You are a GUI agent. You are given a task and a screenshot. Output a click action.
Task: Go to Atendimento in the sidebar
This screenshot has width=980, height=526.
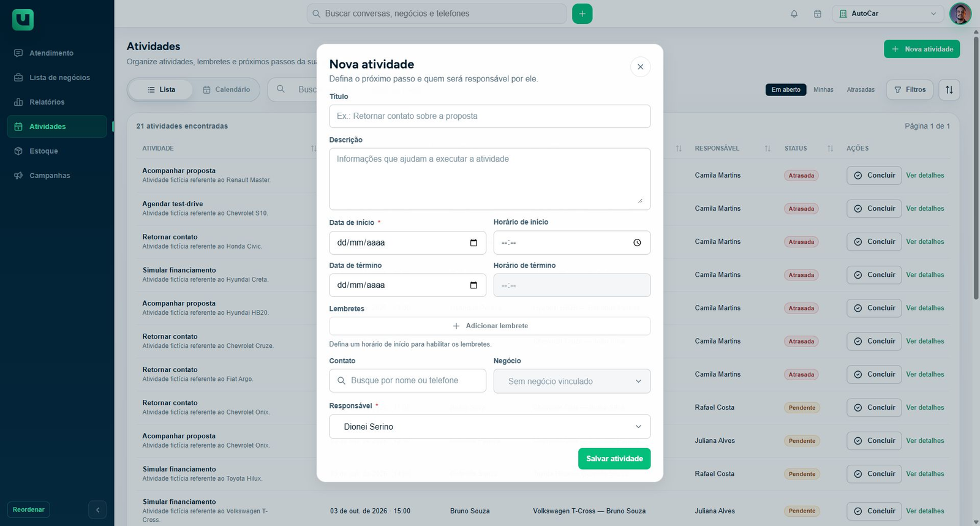[57, 53]
